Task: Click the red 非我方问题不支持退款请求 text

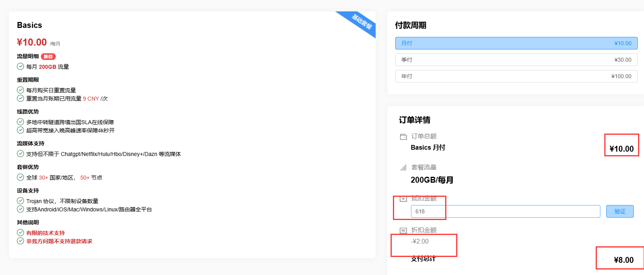Action: [x=59, y=241]
